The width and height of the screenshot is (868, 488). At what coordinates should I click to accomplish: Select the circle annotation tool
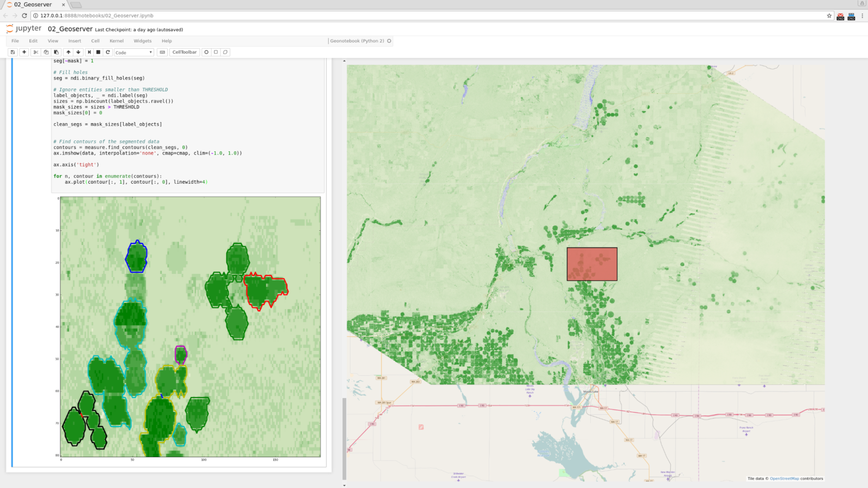(206, 52)
